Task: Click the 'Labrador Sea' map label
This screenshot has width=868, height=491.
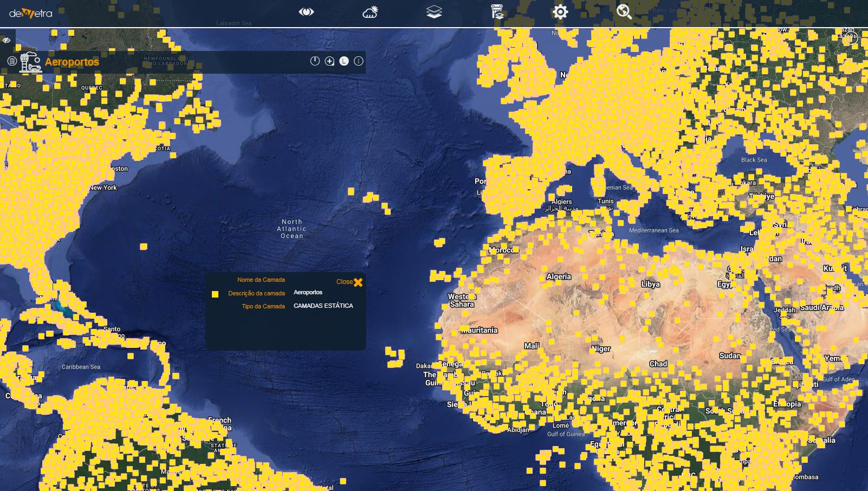Action: coord(234,23)
